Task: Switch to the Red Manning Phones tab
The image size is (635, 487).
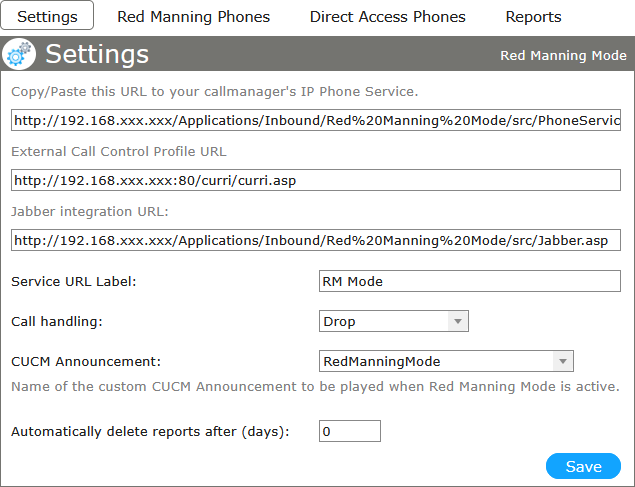Action: [x=193, y=16]
